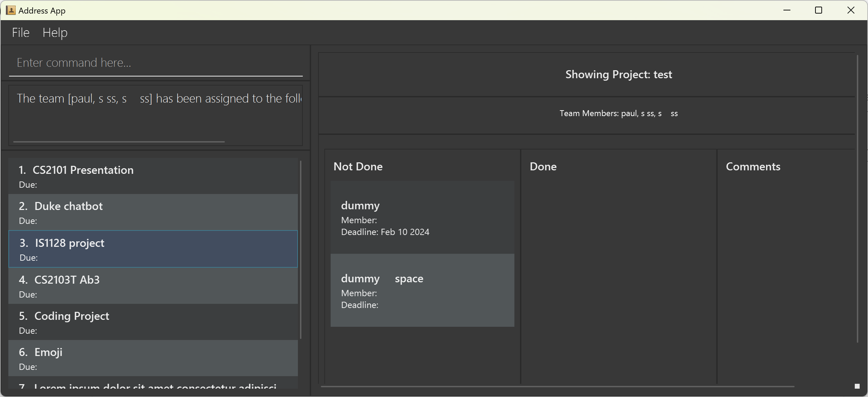868x397 pixels.
Task: Select CS2101 Presentation project
Action: pos(153,176)
